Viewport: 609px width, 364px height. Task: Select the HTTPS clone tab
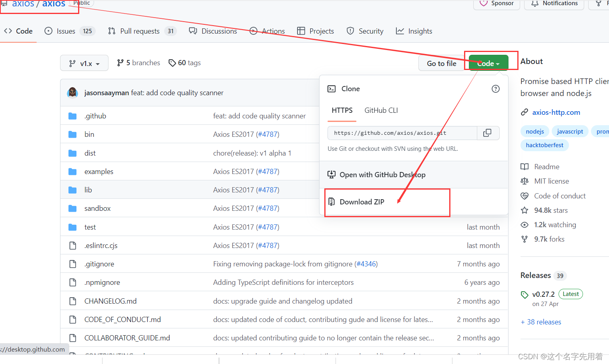coord(342,110)
